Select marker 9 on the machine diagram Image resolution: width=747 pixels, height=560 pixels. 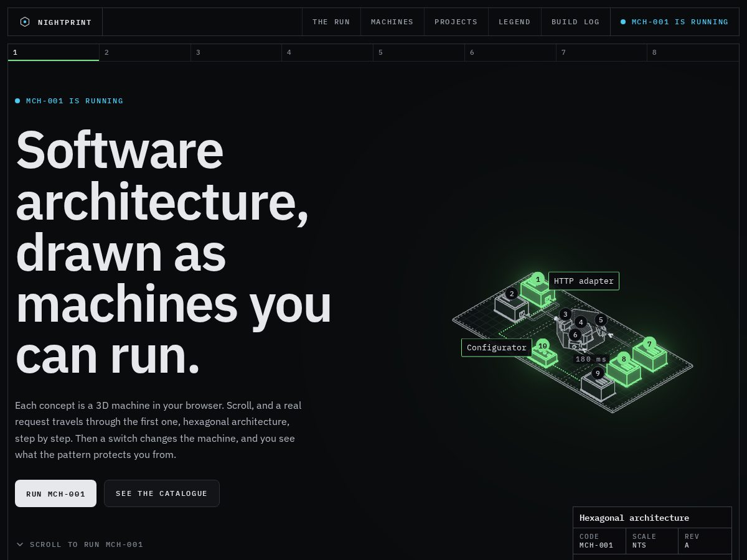coord(598,373)
